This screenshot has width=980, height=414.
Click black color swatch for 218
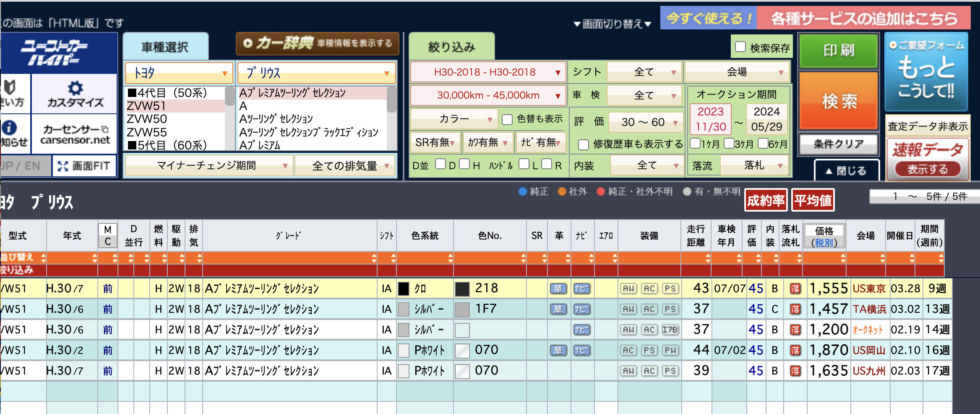(x=462, y=289)
